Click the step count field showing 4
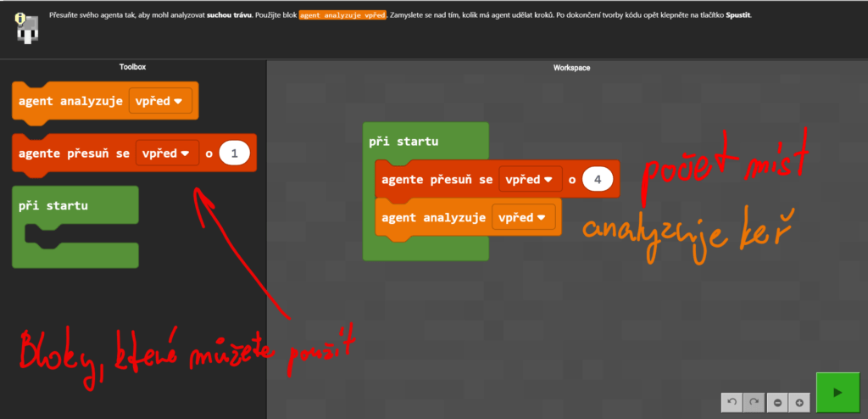 (598, 180)
